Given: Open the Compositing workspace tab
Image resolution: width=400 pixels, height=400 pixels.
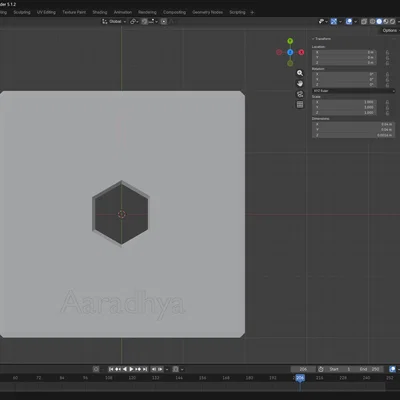Looking at the screenshot, I should coord(174,12).
